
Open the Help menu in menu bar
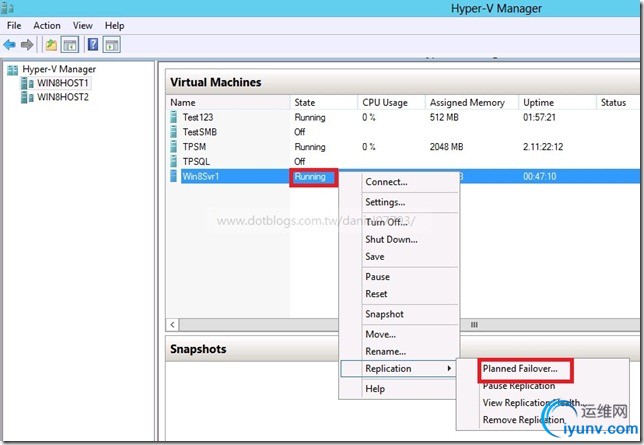114,25
